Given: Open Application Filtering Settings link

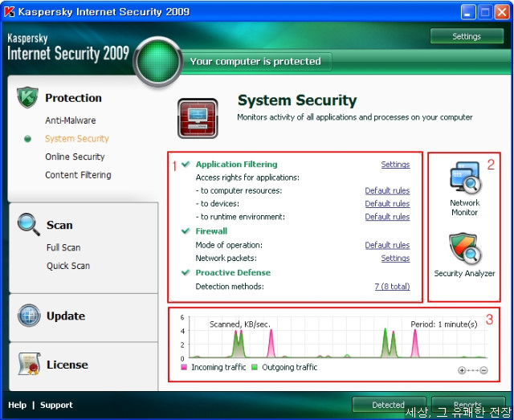Looking at the screenshot, I should 395,165.
